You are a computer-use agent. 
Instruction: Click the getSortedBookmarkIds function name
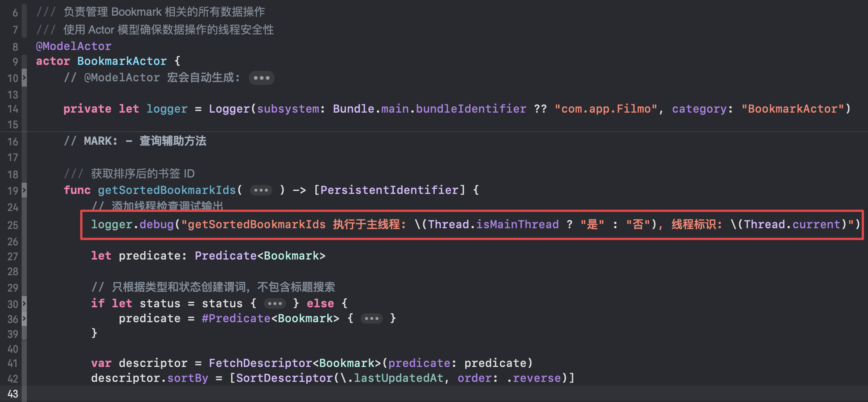(167, 190)
